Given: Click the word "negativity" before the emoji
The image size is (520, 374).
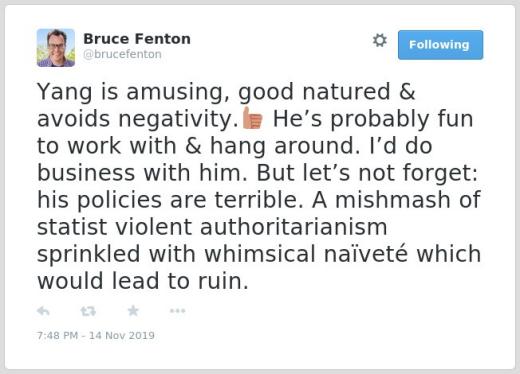Looking at the screenshot, I should (x=178, y=119).
